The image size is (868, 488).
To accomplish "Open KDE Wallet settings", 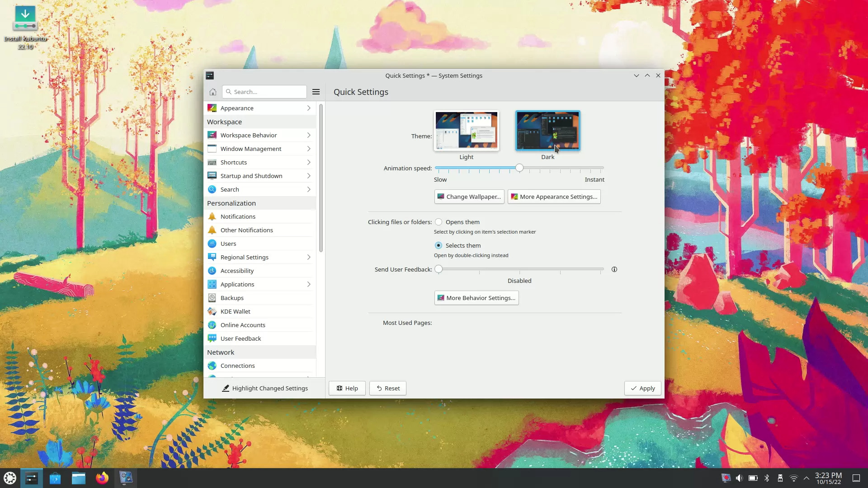I will (235, 311).
